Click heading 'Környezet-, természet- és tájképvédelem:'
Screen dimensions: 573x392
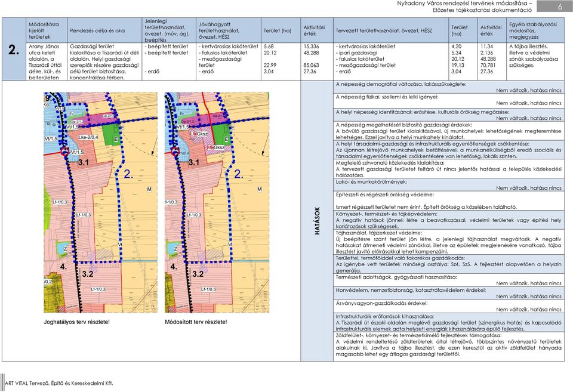point(386,214)
